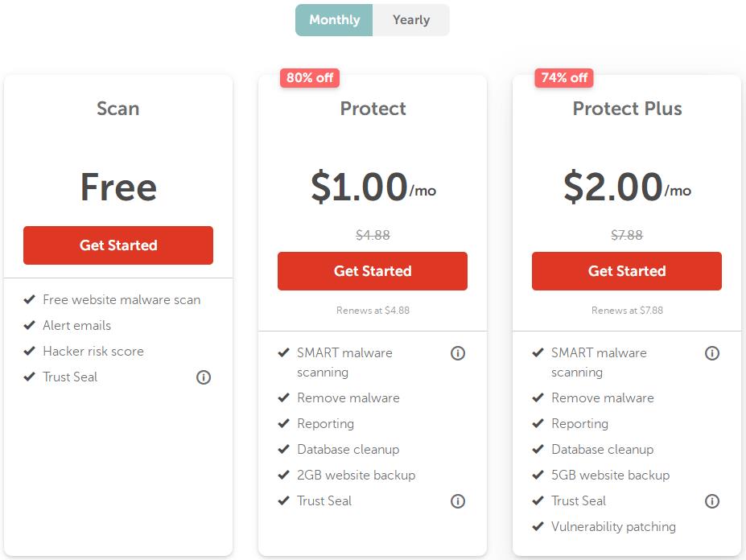Click the 5GB website backup feature

pyautogui.click(x=610, y=476)
